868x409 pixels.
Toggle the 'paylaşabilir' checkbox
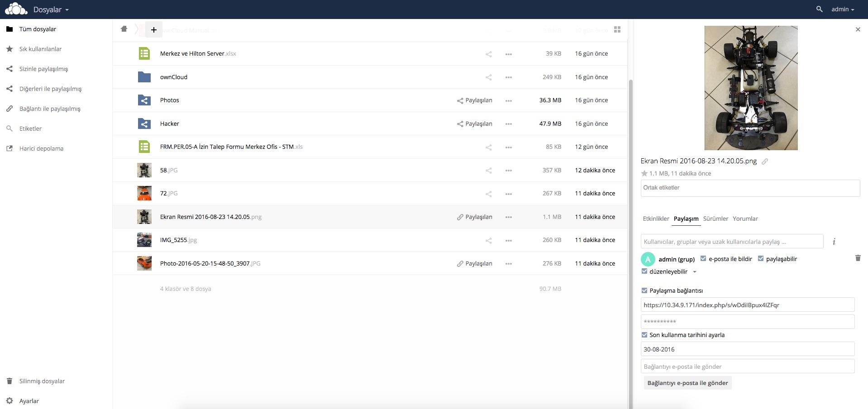(x=761, y=259)
